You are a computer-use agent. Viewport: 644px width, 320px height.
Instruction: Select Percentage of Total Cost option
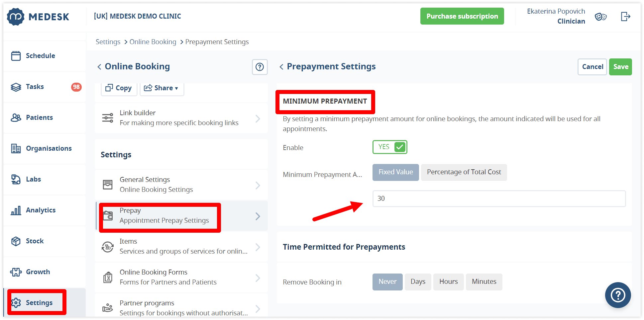(x=464, y=172)
